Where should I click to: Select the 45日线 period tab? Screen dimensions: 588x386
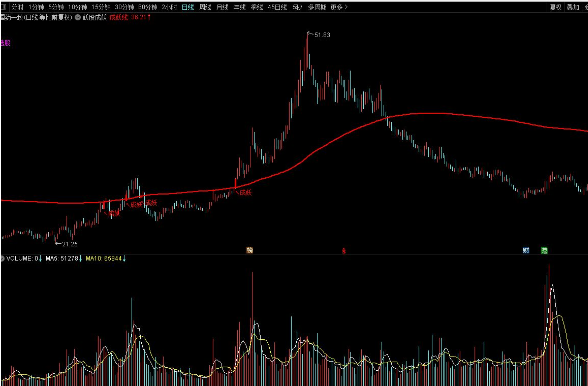pos(277,7)
